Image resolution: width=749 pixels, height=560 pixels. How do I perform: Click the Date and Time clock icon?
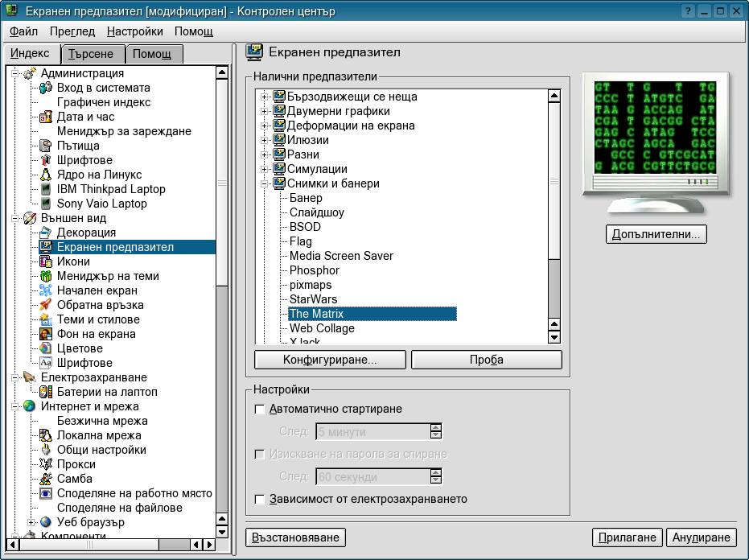[x=46, y=117]
